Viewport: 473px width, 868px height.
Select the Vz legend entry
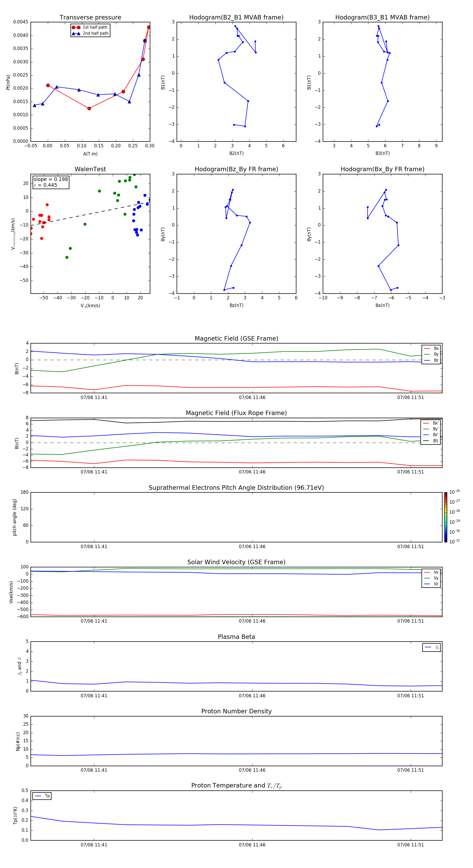point(431,584)
